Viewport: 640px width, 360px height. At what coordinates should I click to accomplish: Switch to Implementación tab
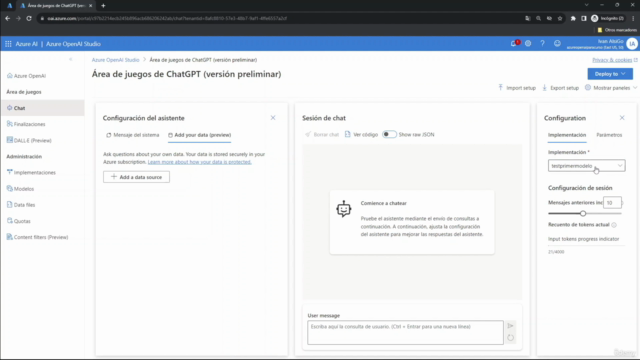click(567, 135)
